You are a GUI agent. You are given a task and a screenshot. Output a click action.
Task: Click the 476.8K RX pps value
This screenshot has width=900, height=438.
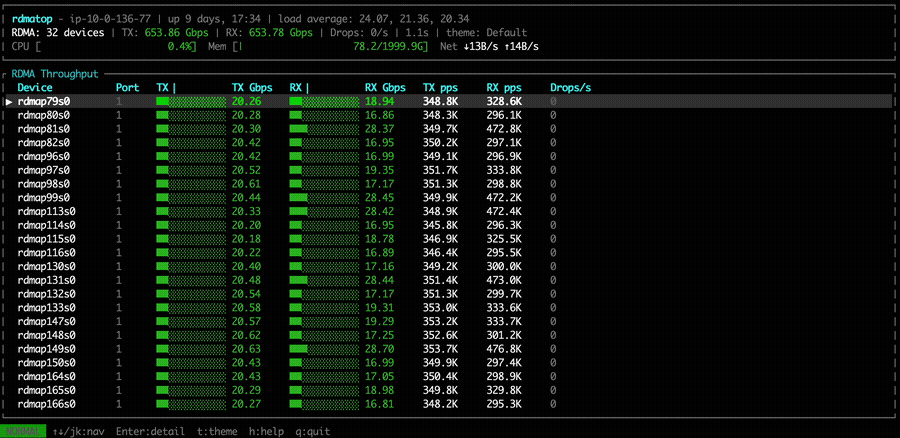tap(504, 350)
